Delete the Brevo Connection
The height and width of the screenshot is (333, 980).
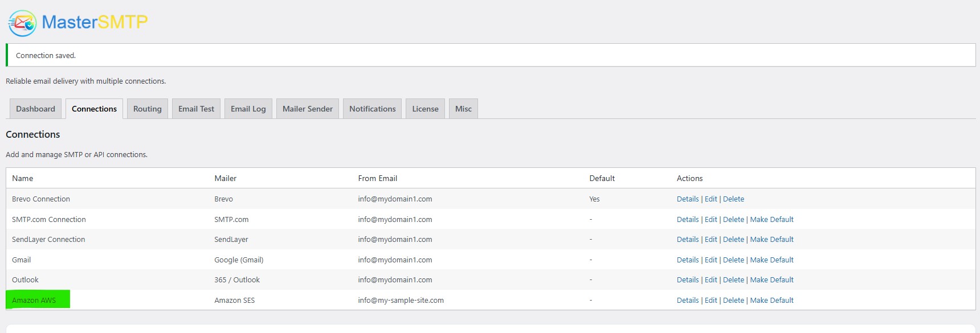tap(733, 199)
